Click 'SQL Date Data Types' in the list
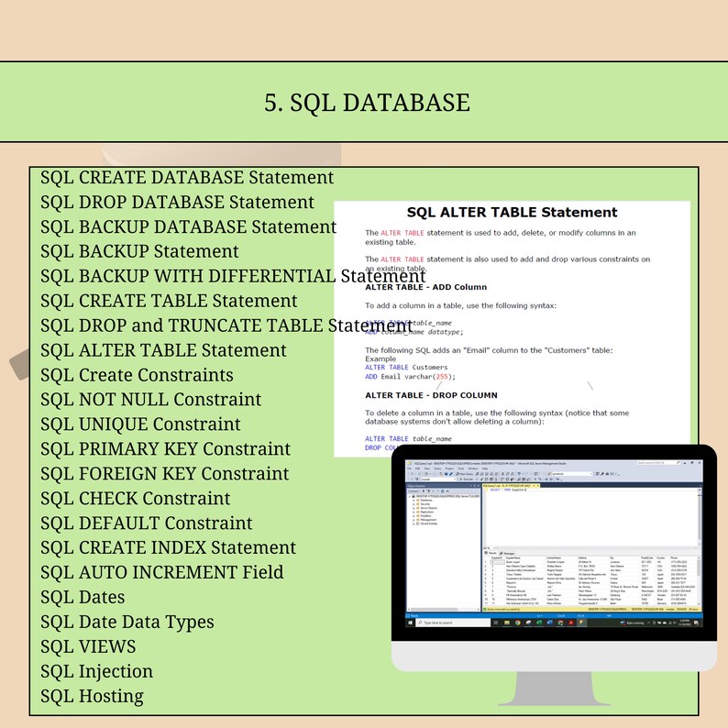This screenshot has height=728, width=728. tap(127, 622)
